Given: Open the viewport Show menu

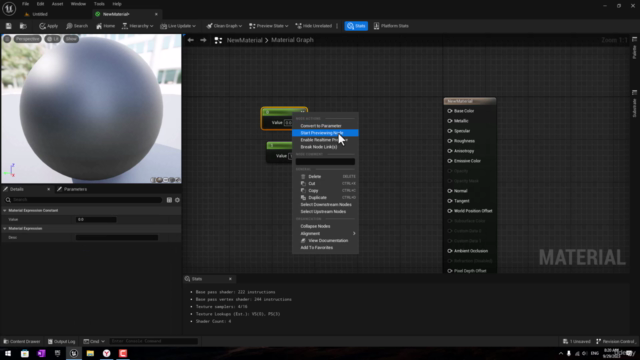Looking at the screenshot, I should point(71,39).
